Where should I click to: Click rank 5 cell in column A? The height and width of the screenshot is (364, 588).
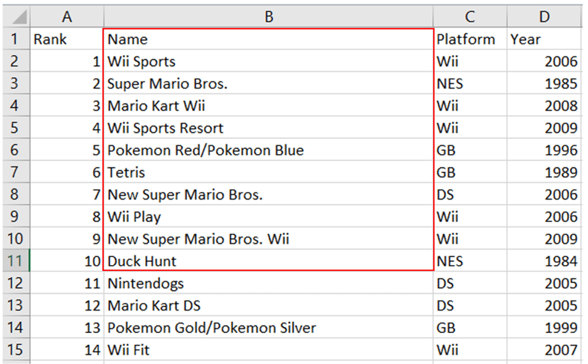67,150
